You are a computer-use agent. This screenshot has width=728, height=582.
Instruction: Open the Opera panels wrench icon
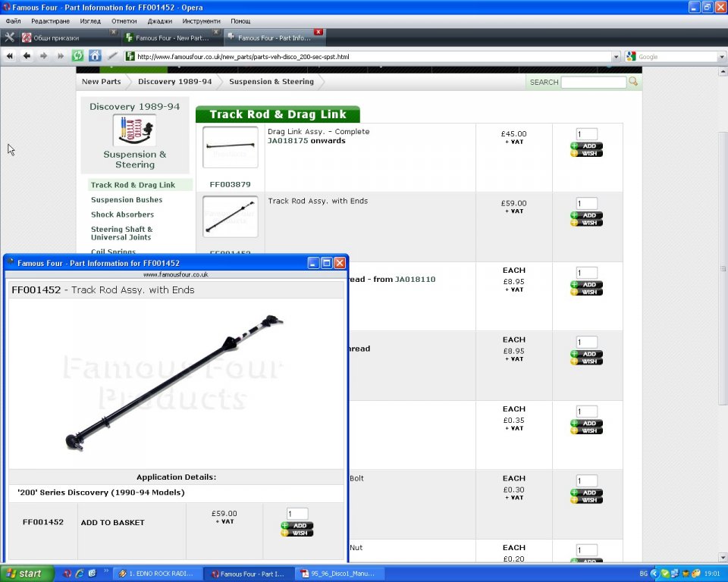(x=9, y=37)
